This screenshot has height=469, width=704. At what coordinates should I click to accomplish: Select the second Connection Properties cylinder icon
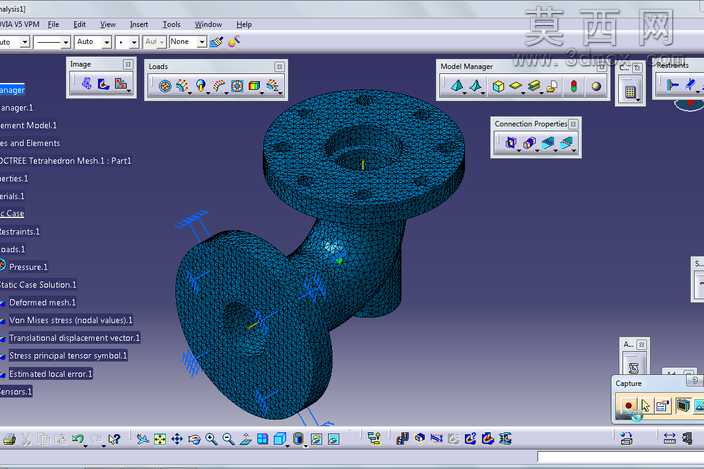tap(529, 143)
